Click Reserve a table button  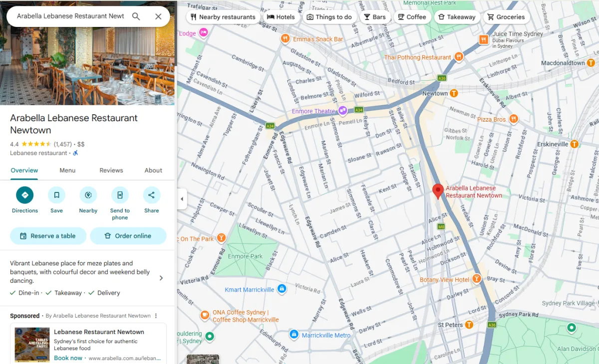(48, 236)
